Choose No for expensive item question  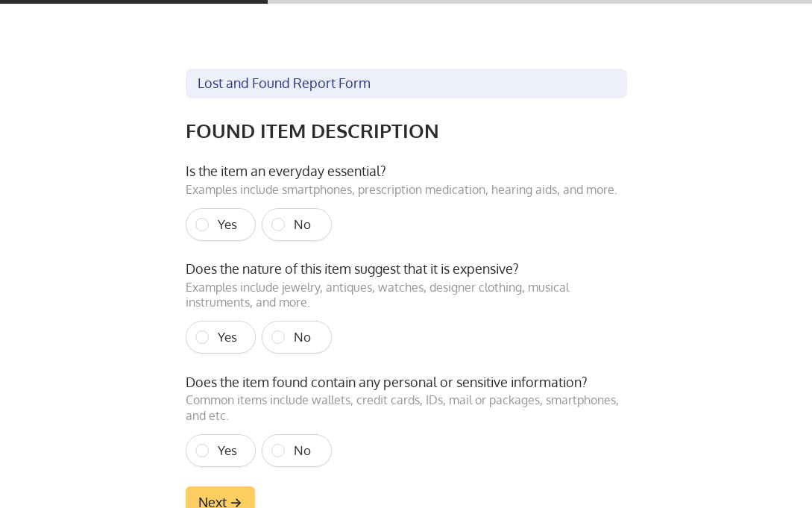[x=297, y=337]
